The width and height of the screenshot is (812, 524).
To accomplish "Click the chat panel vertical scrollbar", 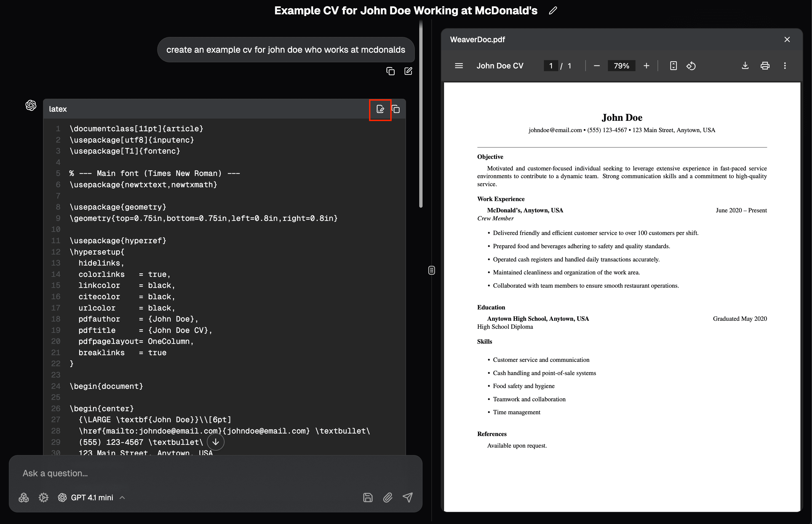I will pos(421,114).
